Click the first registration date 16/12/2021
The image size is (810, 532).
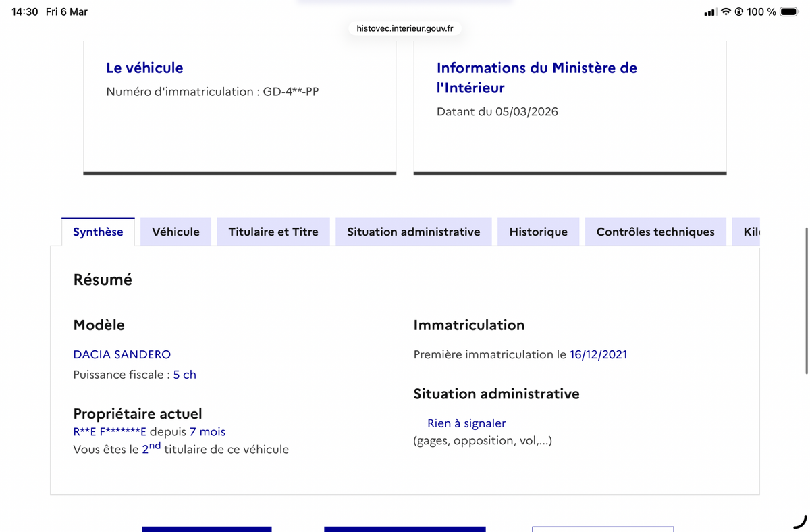click(x=598, y=354)
